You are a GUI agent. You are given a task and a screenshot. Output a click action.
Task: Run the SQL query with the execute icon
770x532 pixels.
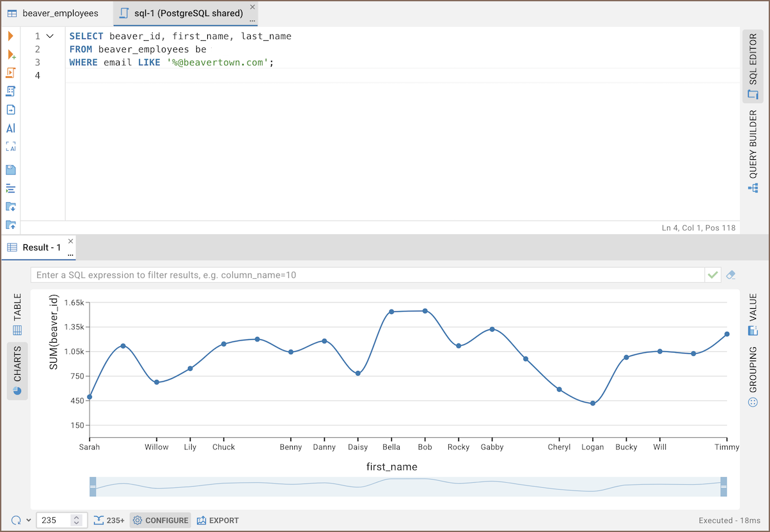11,36
